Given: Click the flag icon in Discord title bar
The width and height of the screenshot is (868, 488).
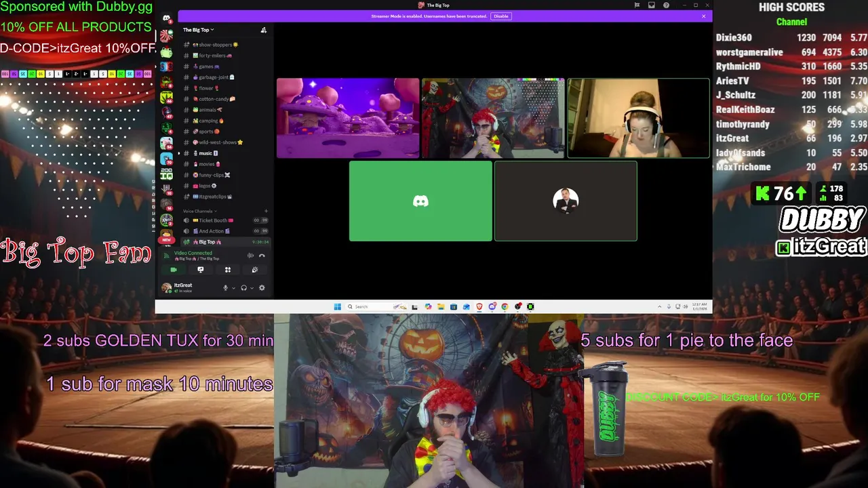Looking at the screenshot, I should click(637, 5).
